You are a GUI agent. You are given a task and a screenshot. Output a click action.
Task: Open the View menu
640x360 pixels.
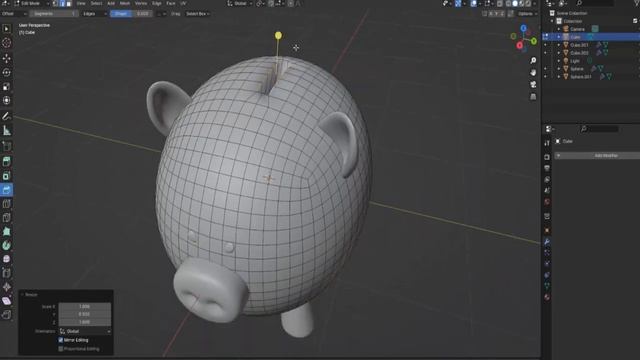[81, 3]
